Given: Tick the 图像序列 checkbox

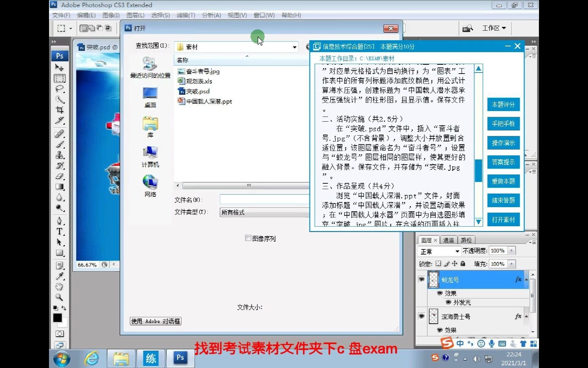Looking at the screenshot, I should click(248, 238).
